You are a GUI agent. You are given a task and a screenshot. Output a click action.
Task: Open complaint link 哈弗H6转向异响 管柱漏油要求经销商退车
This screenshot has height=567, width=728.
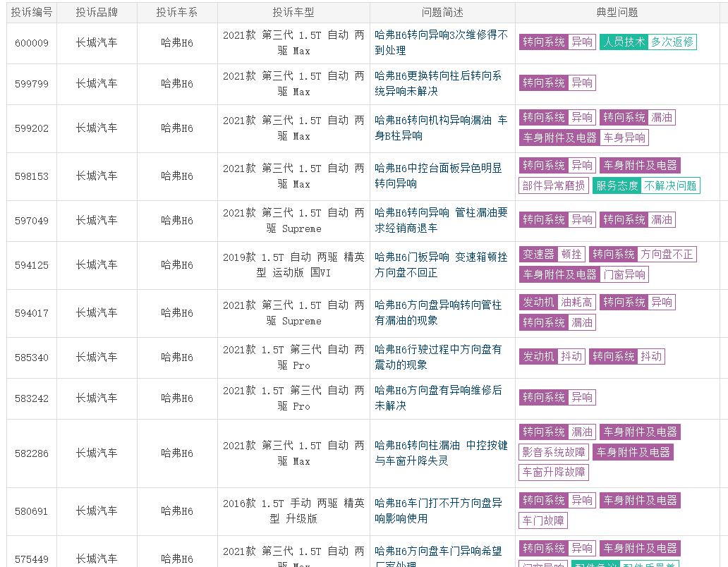[441, 221]
